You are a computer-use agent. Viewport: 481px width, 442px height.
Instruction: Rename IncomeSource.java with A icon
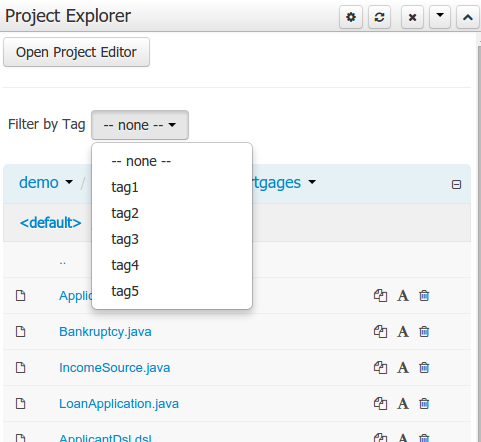[x=403, y=368]
